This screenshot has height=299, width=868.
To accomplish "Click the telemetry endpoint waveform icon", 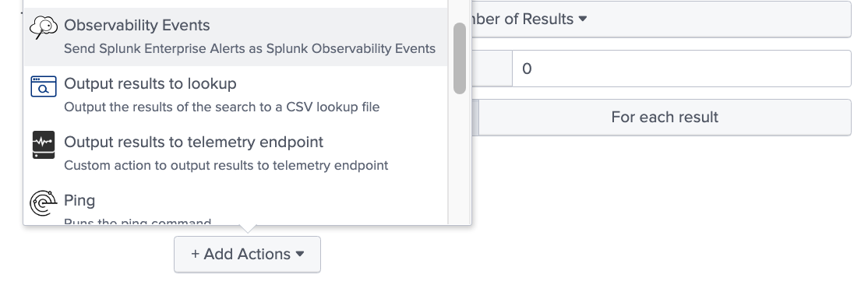I will coord(43,145).
